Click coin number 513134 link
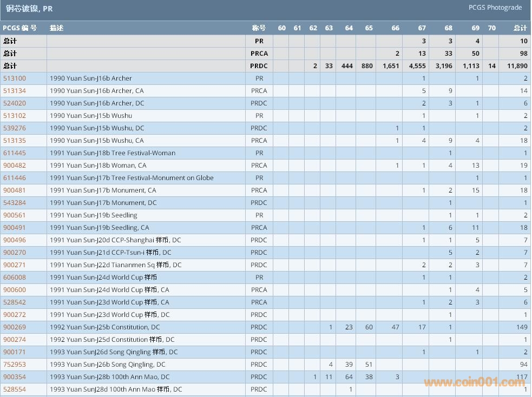Viewport: 532px width, 397px height. (x=15, y=91)
